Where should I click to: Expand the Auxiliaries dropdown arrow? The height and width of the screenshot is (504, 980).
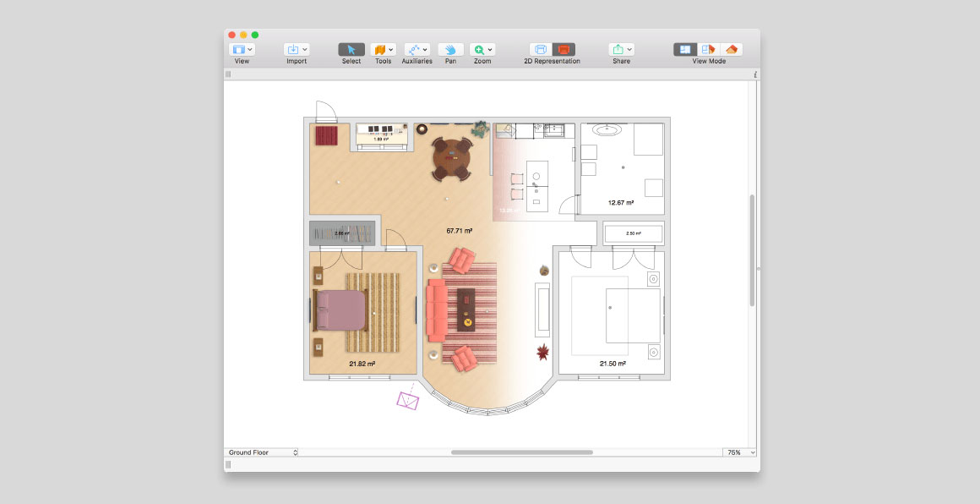[x=426, y=49]
